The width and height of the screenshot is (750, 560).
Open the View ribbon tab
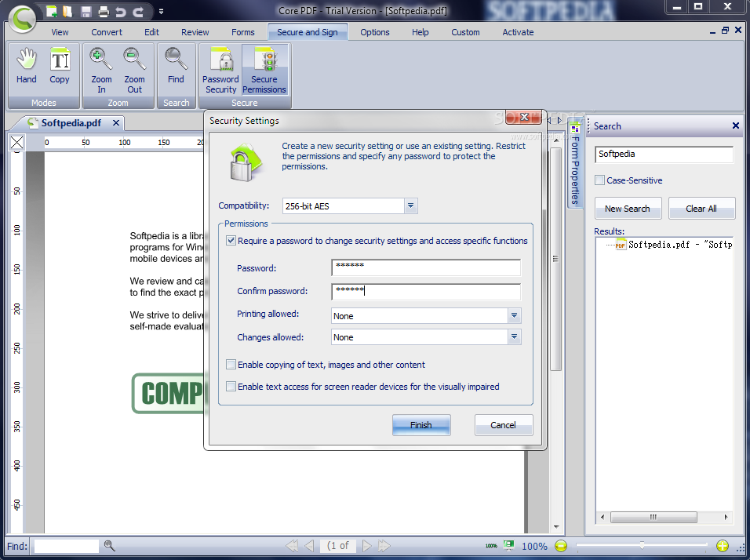(x=60, y=32)
